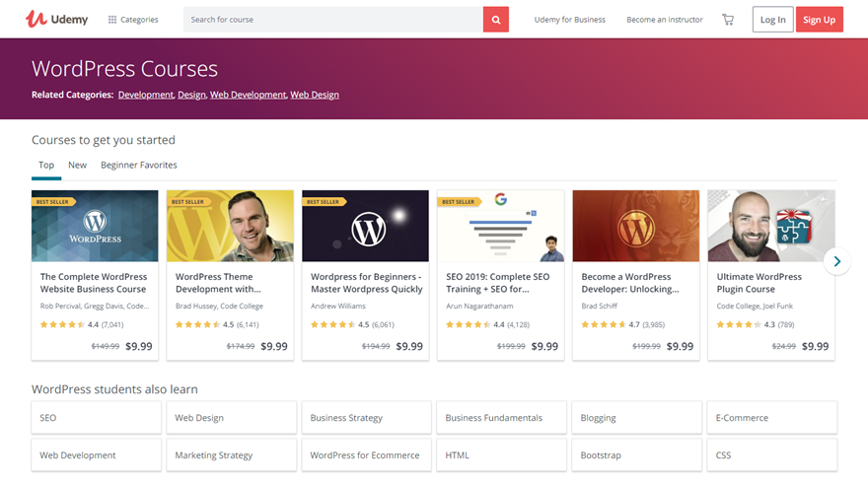This screenshot has height=483, width=868.
Task: Click the Log In button
Action: tap(772, 20)
